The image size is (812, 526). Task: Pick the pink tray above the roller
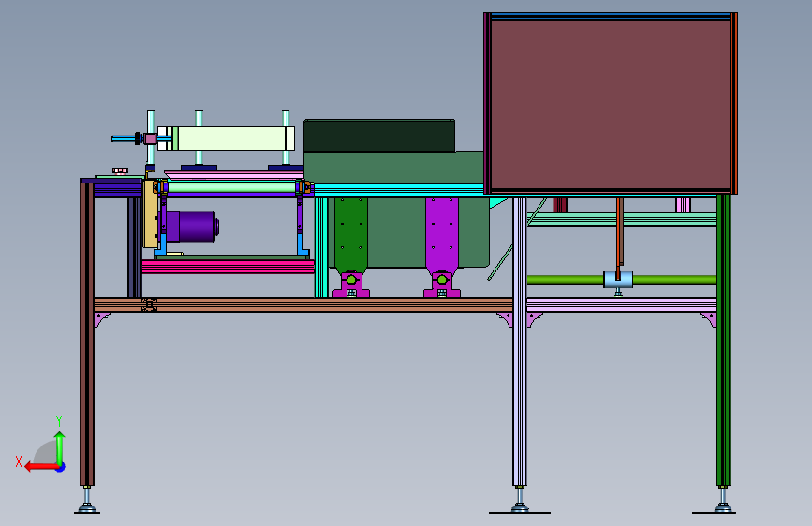coord(234,175)
